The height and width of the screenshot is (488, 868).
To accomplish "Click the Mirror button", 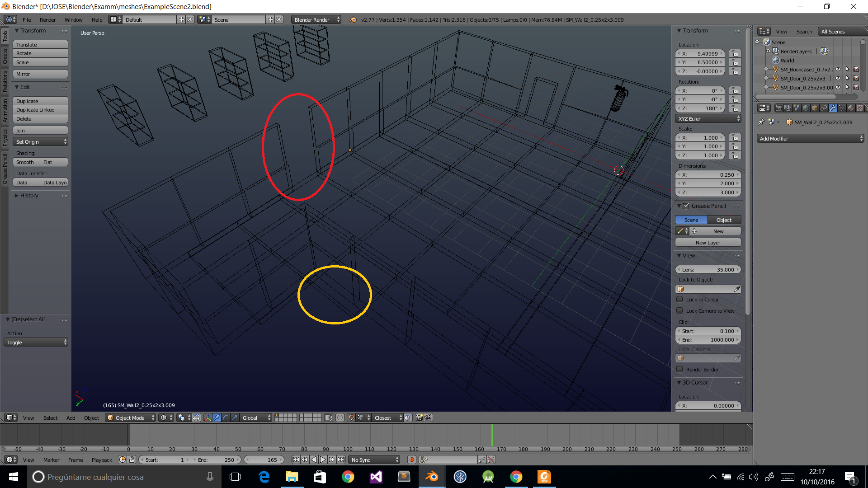I will click(40, 74).
